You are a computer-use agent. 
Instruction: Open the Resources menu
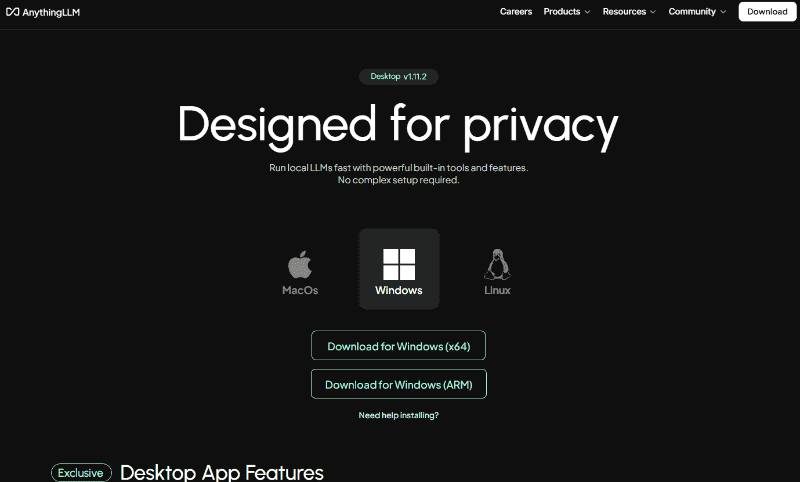tap(624, 12)
